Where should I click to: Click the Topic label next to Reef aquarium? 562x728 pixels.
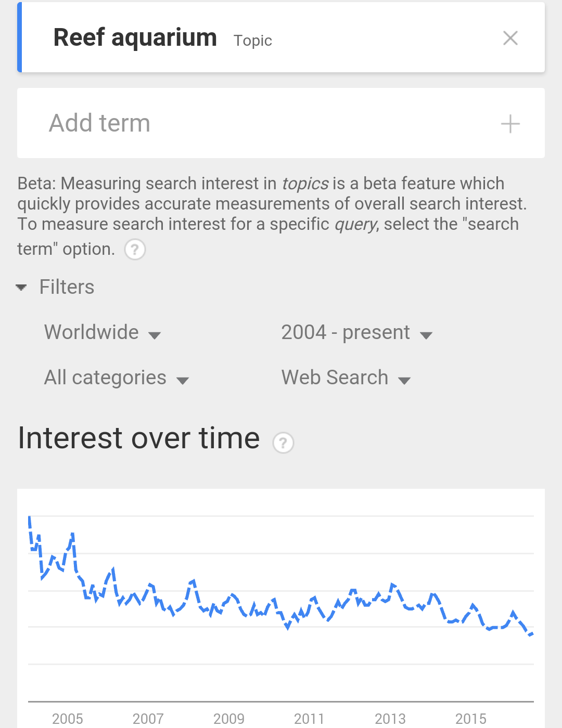point(253,41)
